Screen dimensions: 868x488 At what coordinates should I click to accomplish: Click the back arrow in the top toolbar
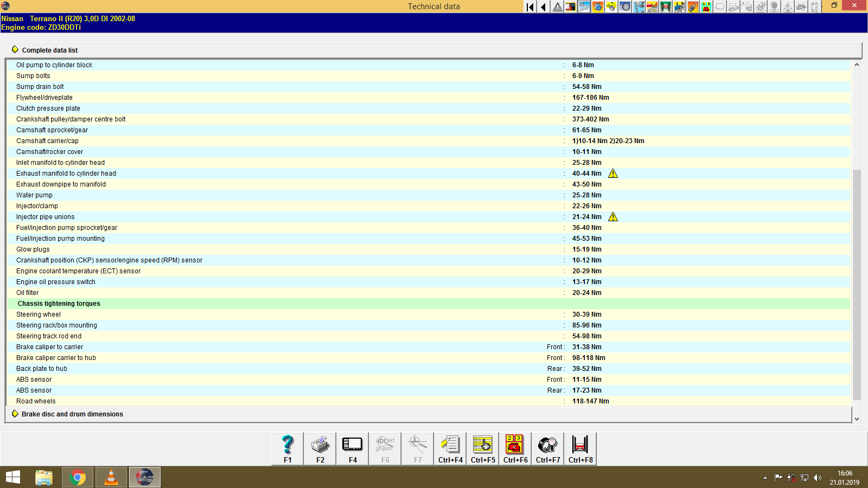[x=542, y=7]
